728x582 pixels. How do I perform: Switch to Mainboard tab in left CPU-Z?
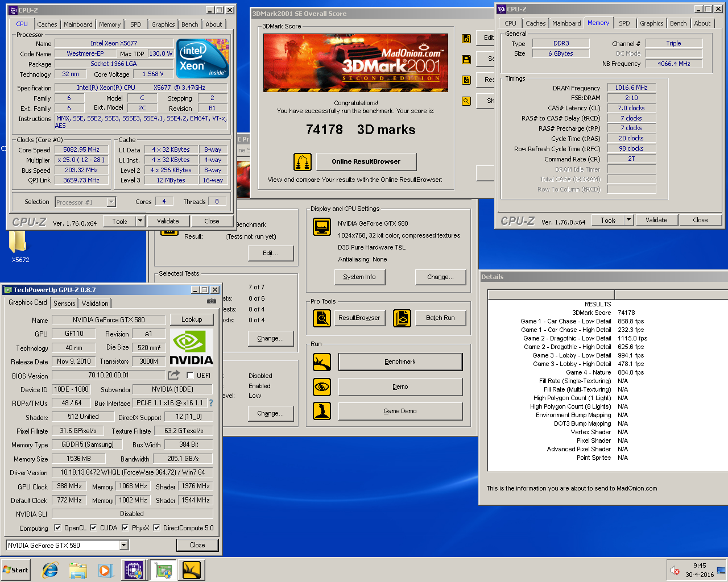point(78,24)
